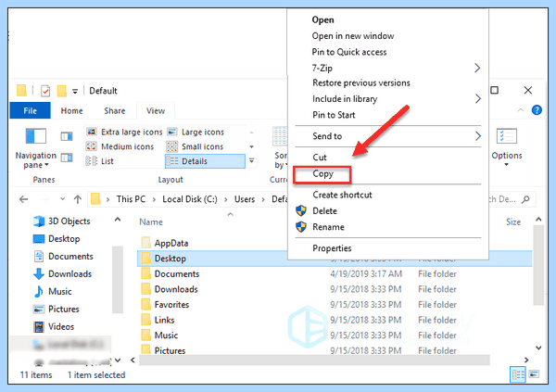Choose Copy from context menu
This screenshot has width=556, height=392.
pos(322,174)
